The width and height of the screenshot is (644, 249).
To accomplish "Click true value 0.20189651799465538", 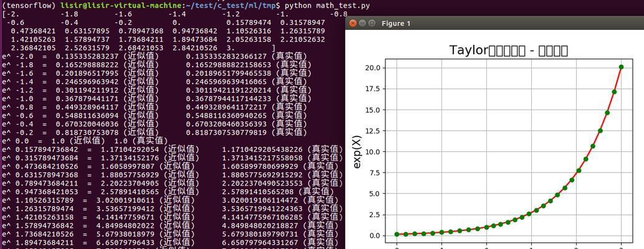I will tap(229, 73).
